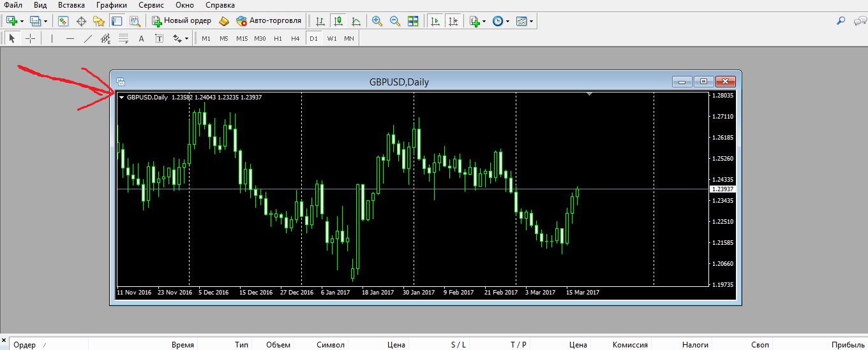Screen dimensions: 868x350
Task: Toggle Chart Shift button
Action: coord(453,20)
